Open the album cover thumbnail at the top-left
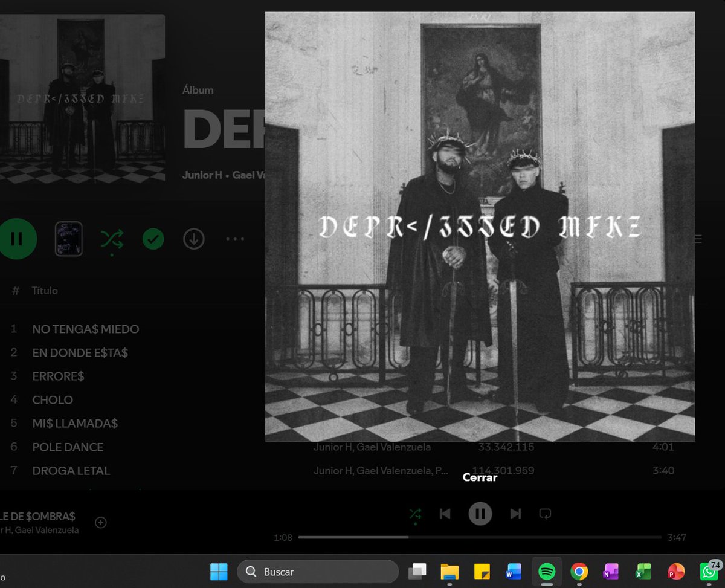The height and width of the screenshot is (588, 725). 82,99
